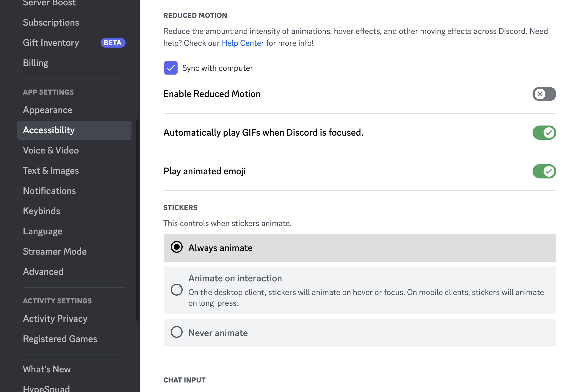This screenshot has height=392, width=573.
Task: Click the Appearance settings icon
Action: (48, 110)
